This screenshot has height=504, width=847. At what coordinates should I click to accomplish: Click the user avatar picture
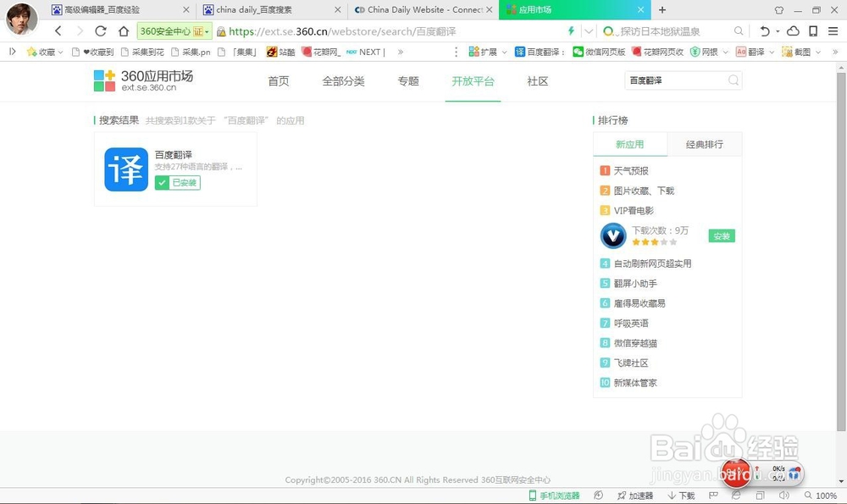tap(22, 19)
